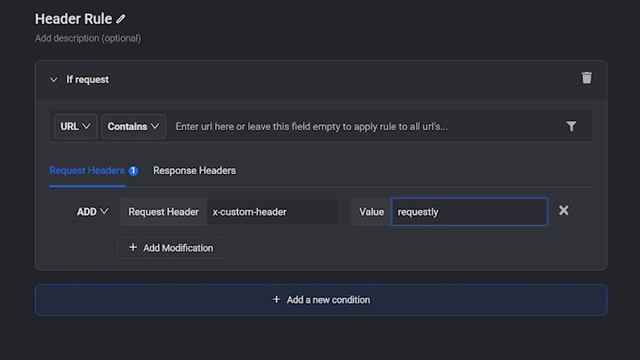Click the Header Rule title text
This screenshot has width=640, height=360.
click(73, 19)
